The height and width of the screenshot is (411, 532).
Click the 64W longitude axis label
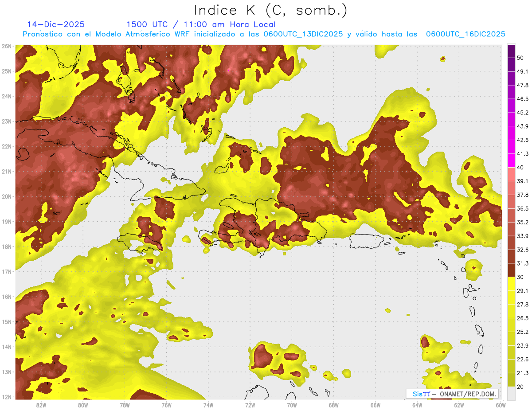click(417, 405)
